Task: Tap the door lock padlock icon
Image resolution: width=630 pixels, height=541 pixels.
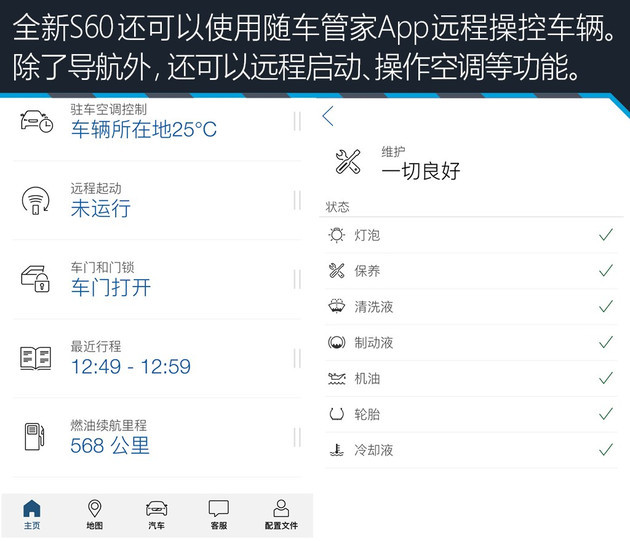Action: (35, 279)
